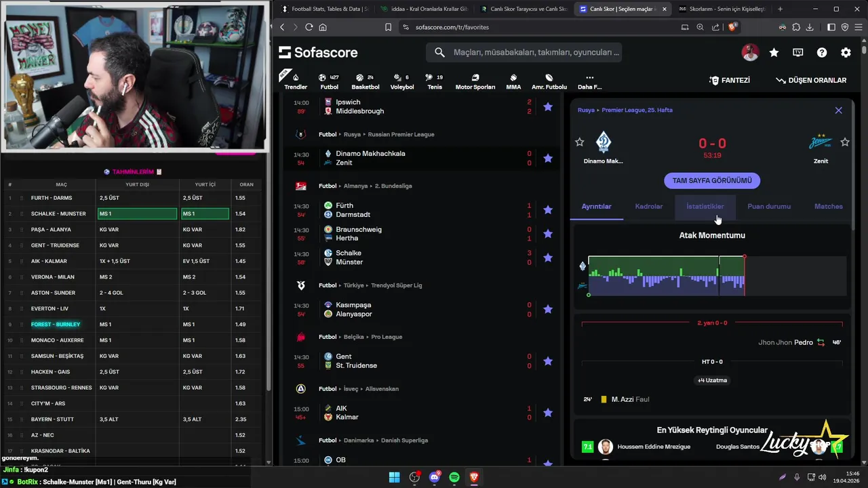Image resolution: width=868 pixels, height=488 pixels.
Task: Toggle browser sidebar panel
Action: (x=831, y=27)
